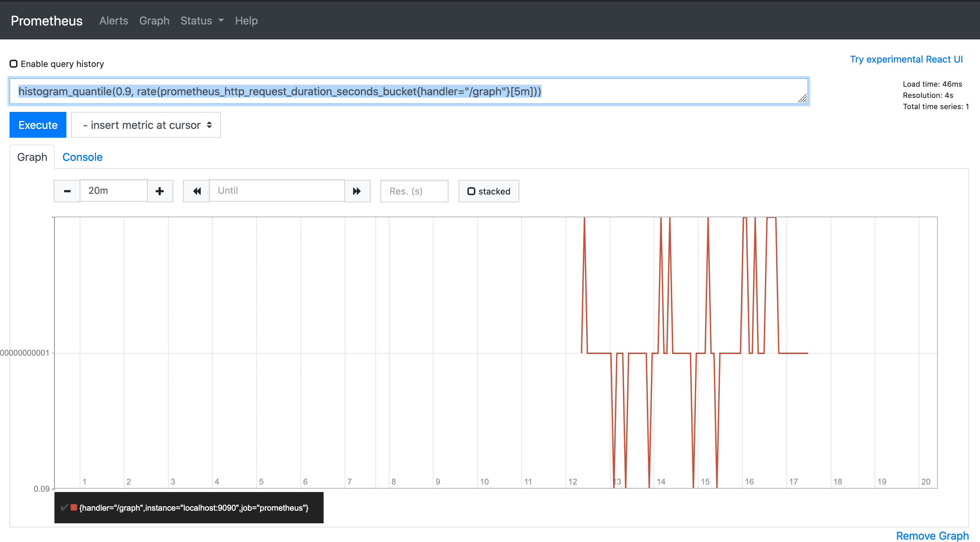Screen dimensions: 980x542
Task: Decrease time range with minus icon
Action: pyautogui.click(x=67, y=191)
